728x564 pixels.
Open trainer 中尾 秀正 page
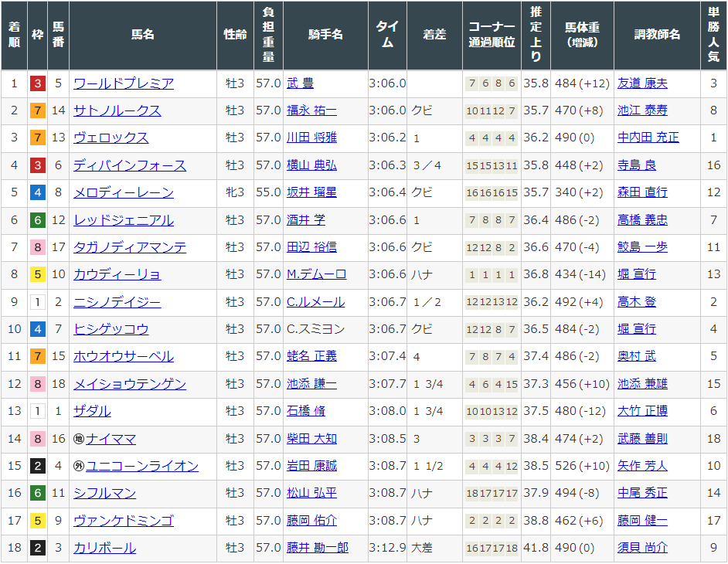click(x=642, y=493)
